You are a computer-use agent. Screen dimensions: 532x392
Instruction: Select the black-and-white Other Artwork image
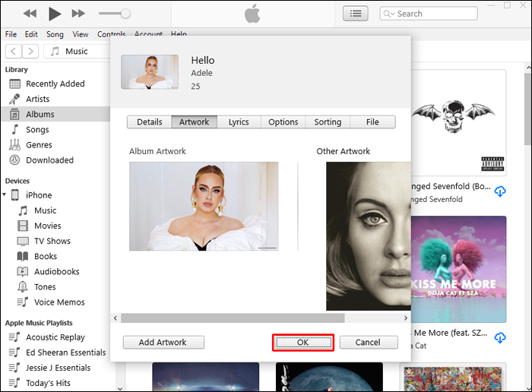point(369,236)
